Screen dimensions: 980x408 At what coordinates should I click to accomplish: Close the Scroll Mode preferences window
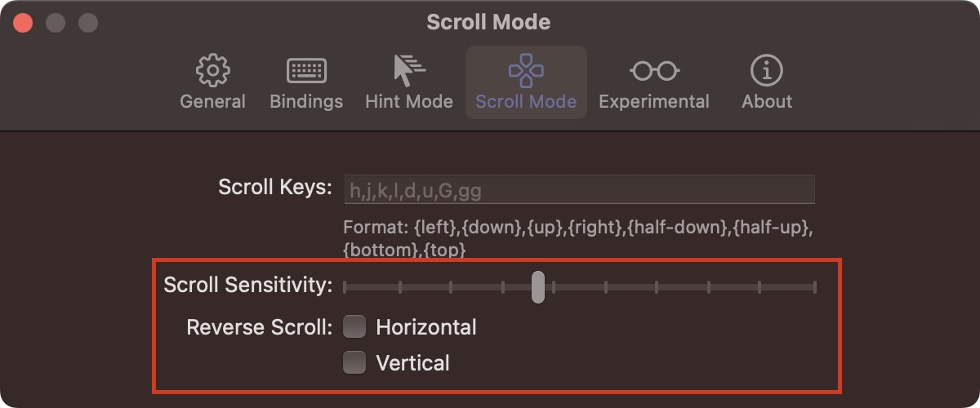(23, 23)
